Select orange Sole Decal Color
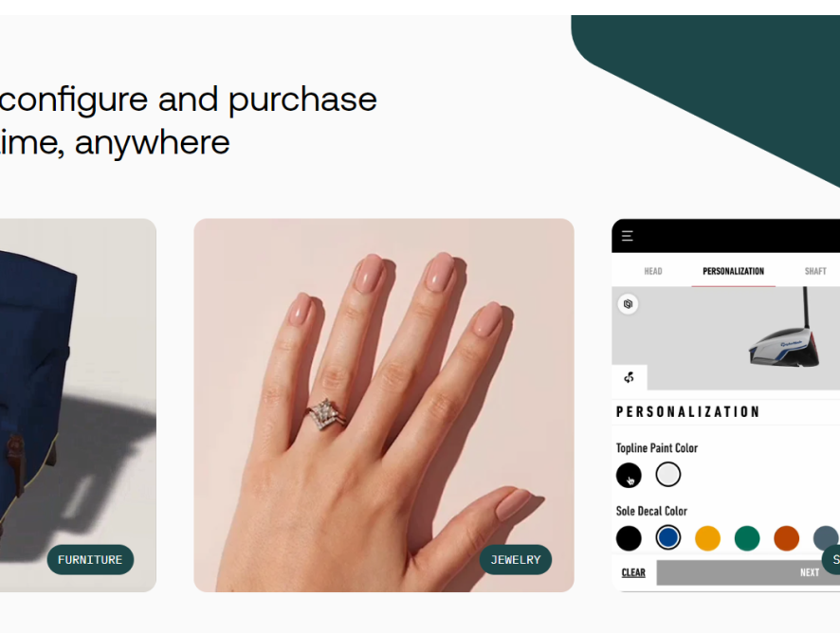Viewport: 840px width, 633px height. (786, 537)
